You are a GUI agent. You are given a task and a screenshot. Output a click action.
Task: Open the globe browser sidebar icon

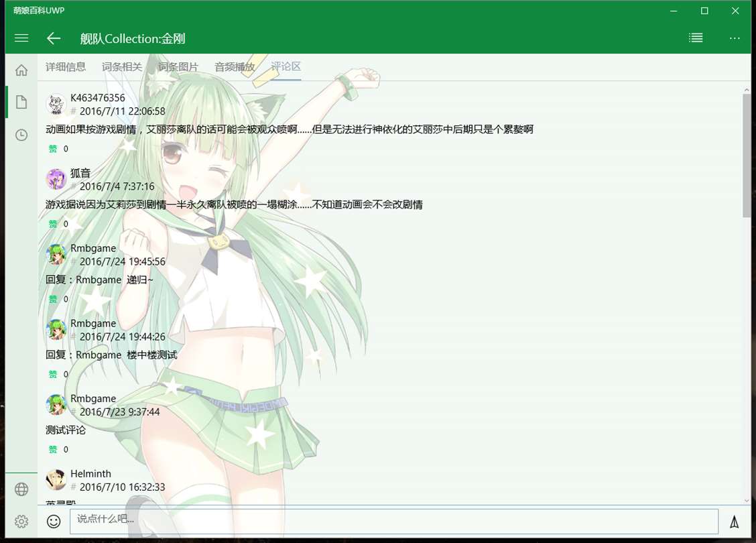click(21, 489)
